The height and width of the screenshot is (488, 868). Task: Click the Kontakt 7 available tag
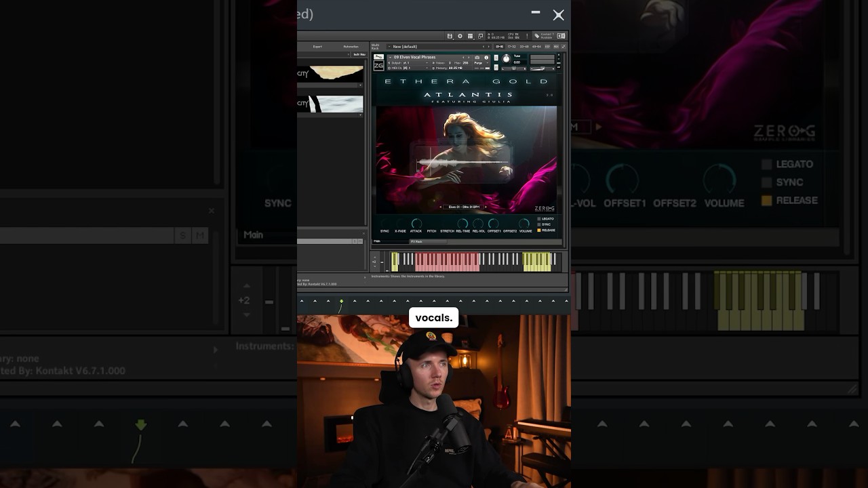tap(544, 36)
